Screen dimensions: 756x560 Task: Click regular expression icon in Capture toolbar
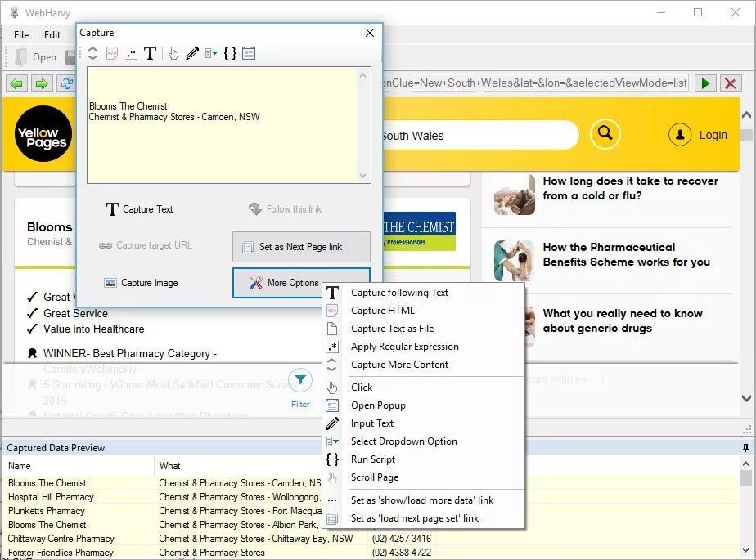tap(131, 53)
